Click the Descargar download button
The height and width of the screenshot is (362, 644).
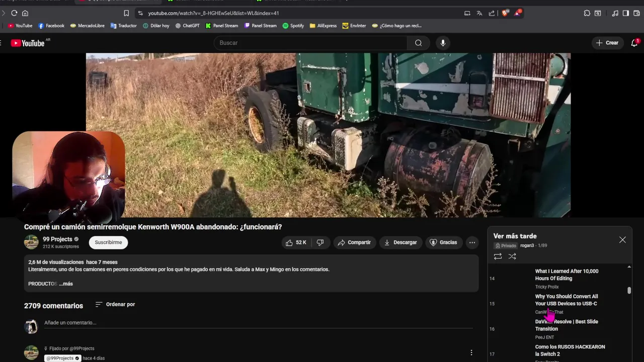pyautogui.click(x=400, y=242)
